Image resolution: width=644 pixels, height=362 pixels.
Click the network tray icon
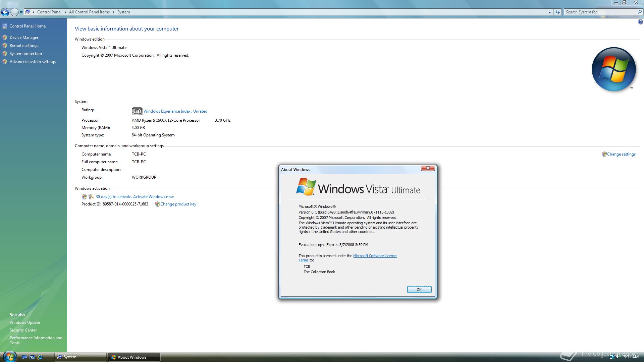coord(612,357)
